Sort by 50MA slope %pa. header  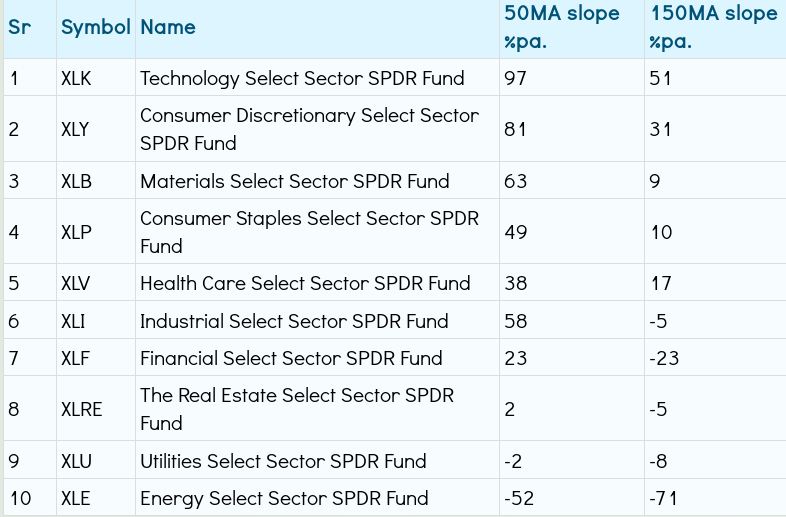point(562,27)
